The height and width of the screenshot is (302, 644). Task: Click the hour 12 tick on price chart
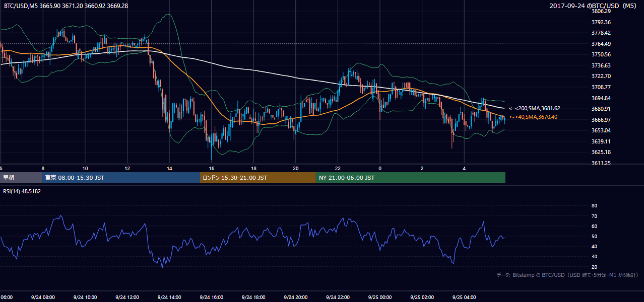tap(127, 168)
